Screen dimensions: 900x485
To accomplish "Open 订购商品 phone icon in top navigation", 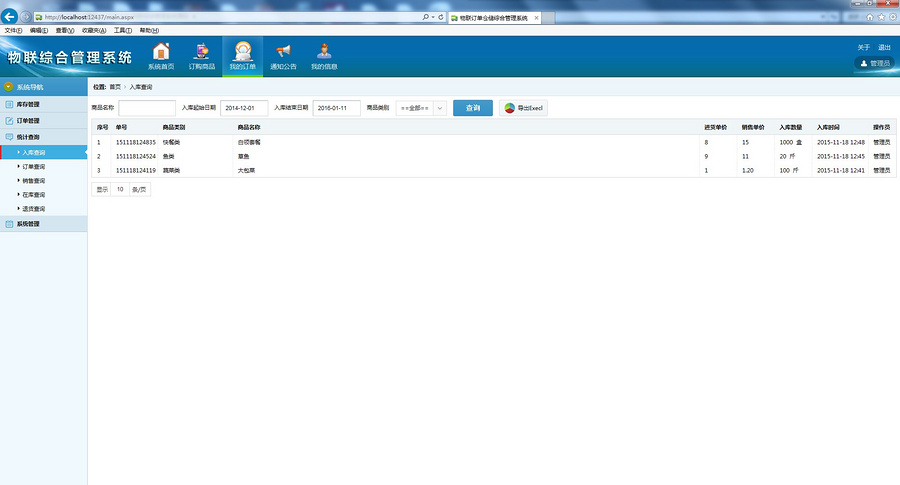I will click(201, 56).
